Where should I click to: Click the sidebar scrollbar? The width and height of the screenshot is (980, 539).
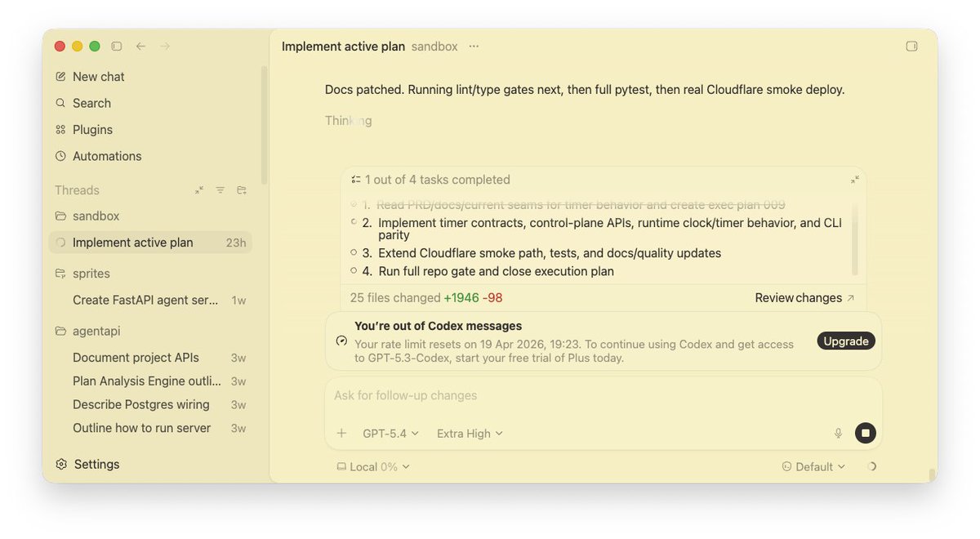tap(264, 125)
